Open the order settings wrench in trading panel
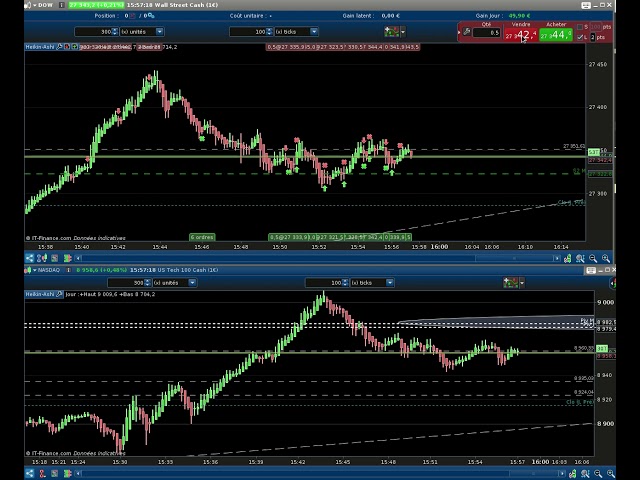This screenshot has width=640, height=480. 467,32
